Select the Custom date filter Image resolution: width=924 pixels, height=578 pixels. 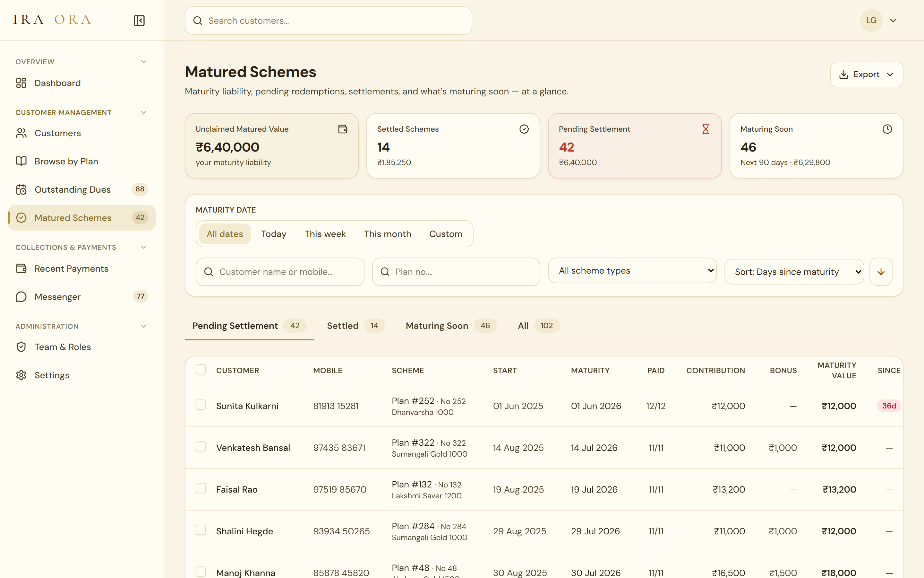coord(446,234)
